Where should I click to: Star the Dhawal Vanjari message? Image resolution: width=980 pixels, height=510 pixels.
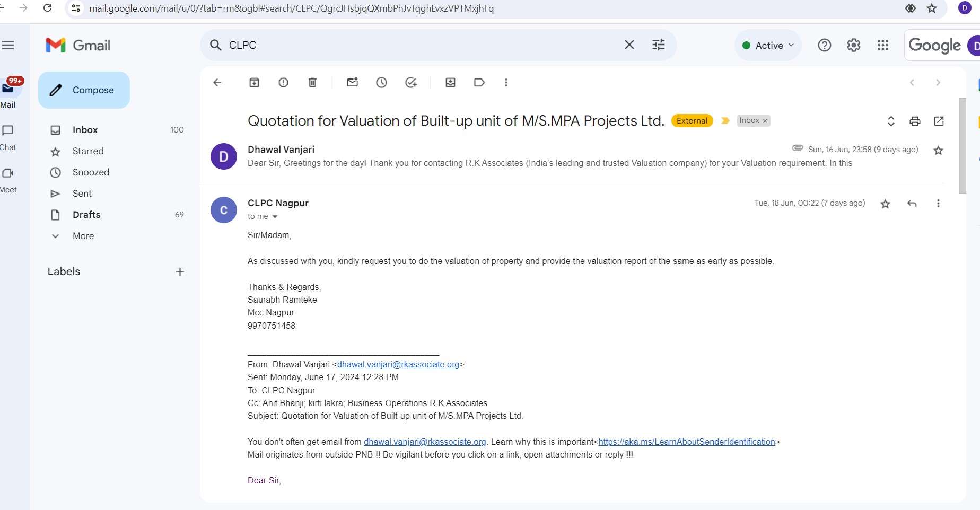tap(938, 151)
